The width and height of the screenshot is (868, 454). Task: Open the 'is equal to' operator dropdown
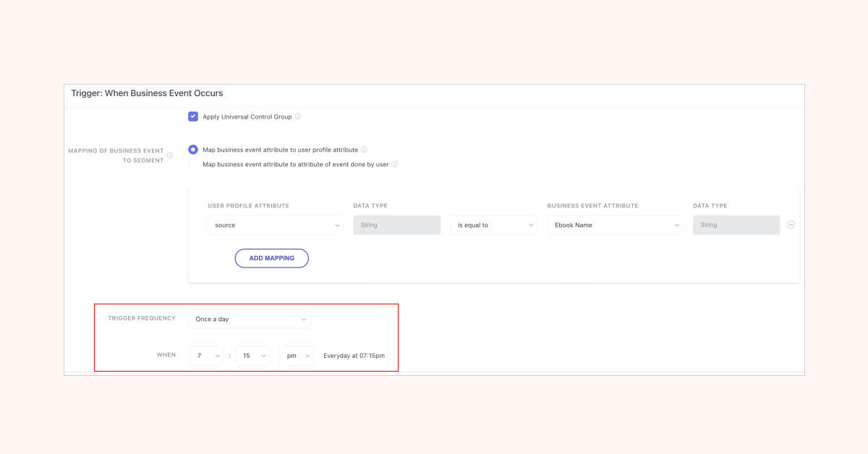pyautogui.click(x=493, y=226)
